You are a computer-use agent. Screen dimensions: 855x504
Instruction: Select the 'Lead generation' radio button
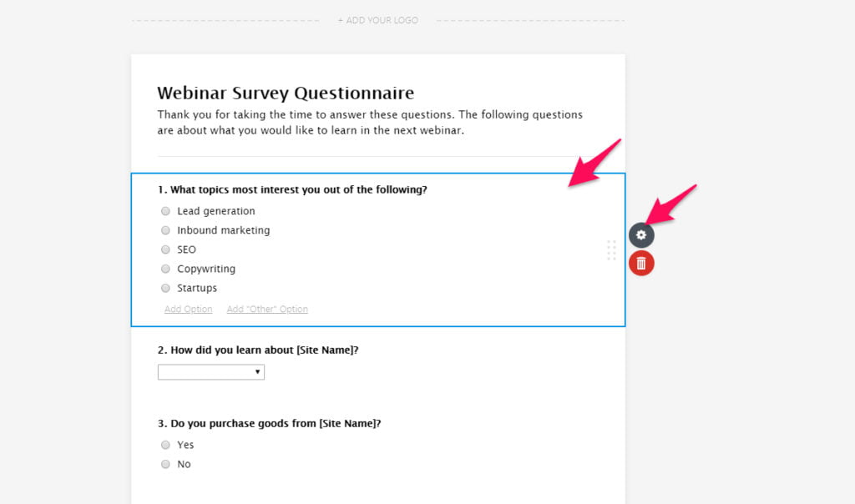[165, 211]
